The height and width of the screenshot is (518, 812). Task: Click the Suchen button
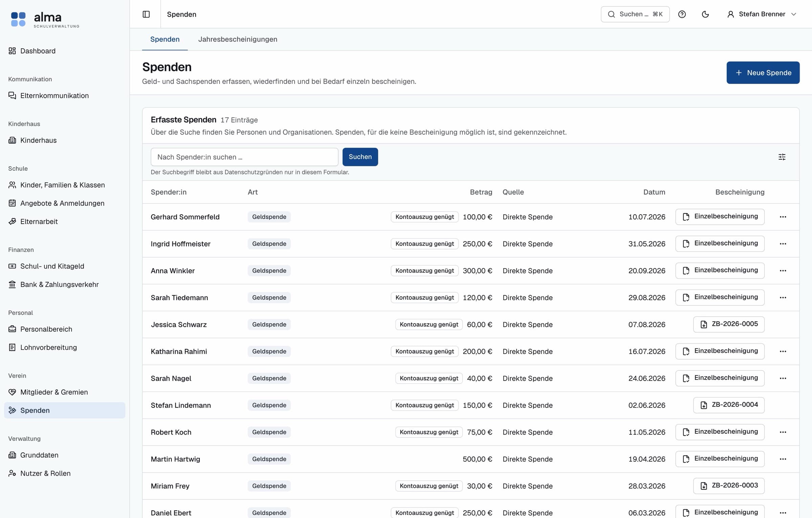point(360,157)
